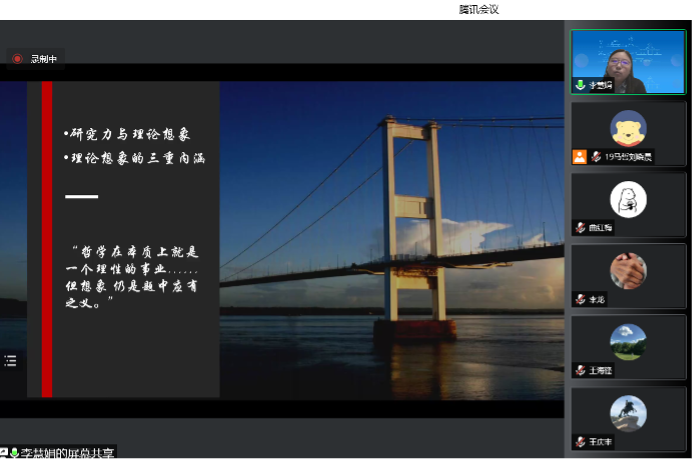Click the 录制中 recording status label
Image resolution: width=693 pixels, height=460 pixels.
45,59
